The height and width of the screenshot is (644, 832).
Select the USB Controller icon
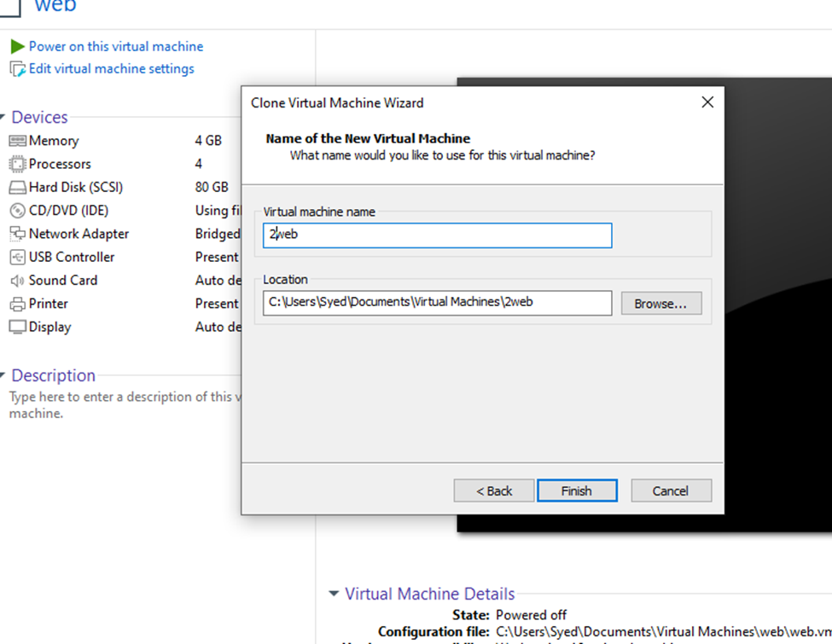[17, 257]
